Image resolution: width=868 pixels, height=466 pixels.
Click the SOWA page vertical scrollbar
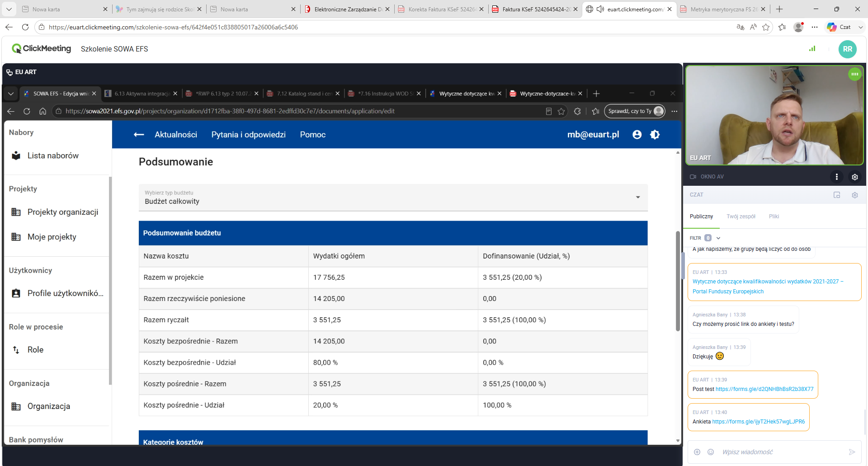tap(678, 280)
